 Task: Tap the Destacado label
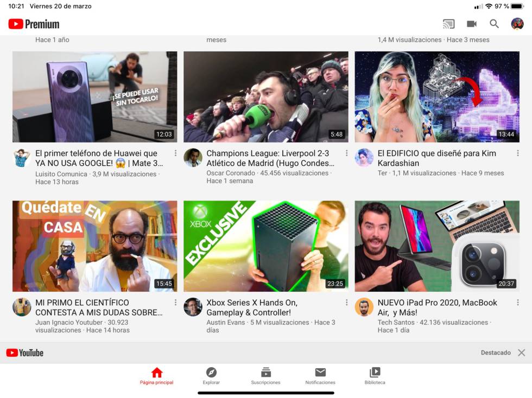(x=496, y=352)
